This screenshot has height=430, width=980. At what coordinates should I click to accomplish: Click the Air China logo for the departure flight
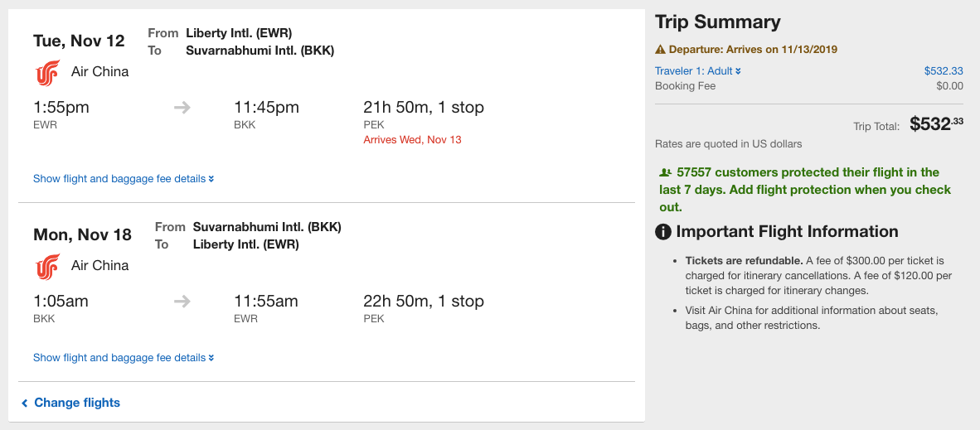tap(48, 73)
